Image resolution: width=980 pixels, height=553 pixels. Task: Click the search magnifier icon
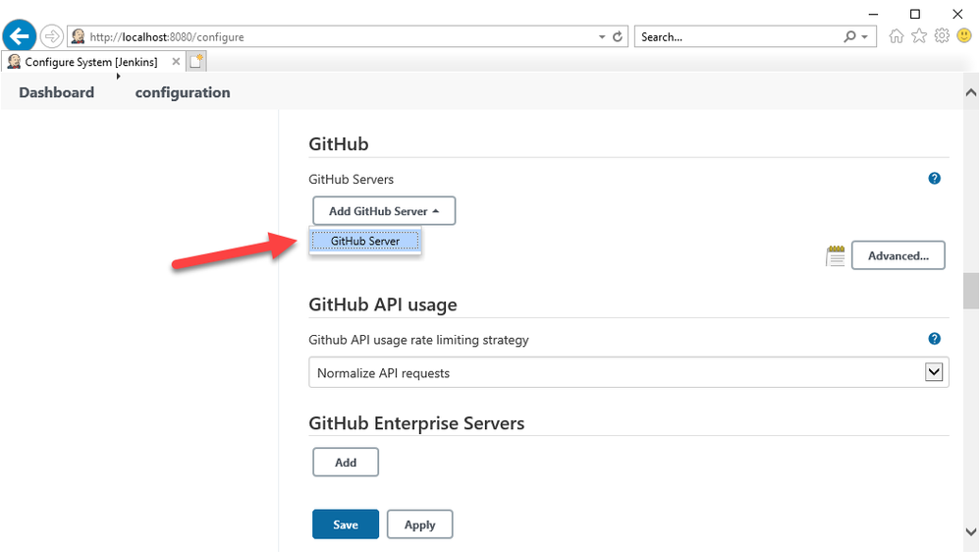click(849, 36)
